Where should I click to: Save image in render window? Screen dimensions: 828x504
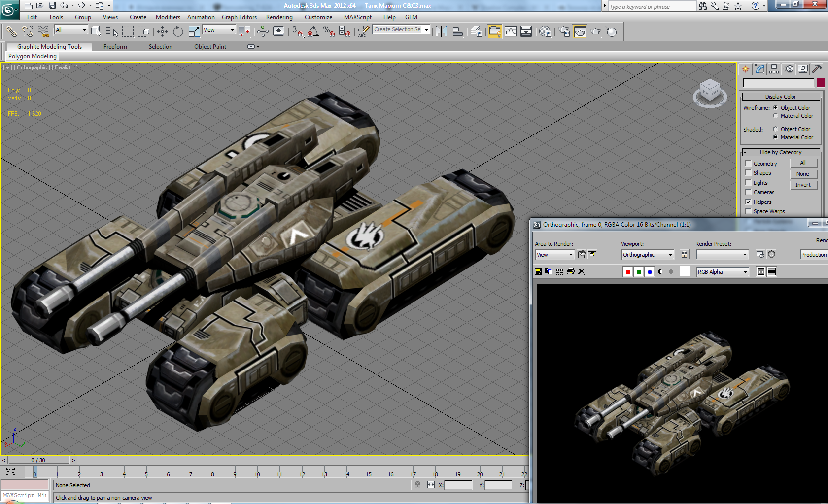pyautogui.click(x=538, y=271)
